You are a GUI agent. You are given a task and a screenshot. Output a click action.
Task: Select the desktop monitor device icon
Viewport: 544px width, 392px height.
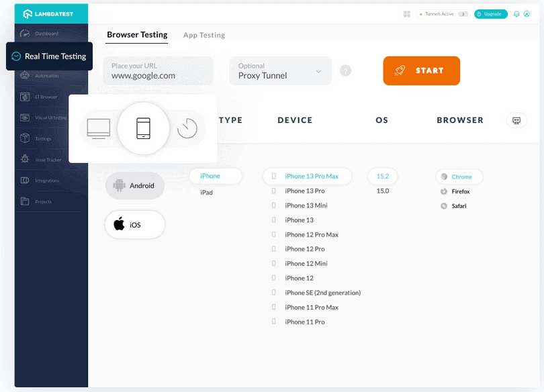point(99,129)
